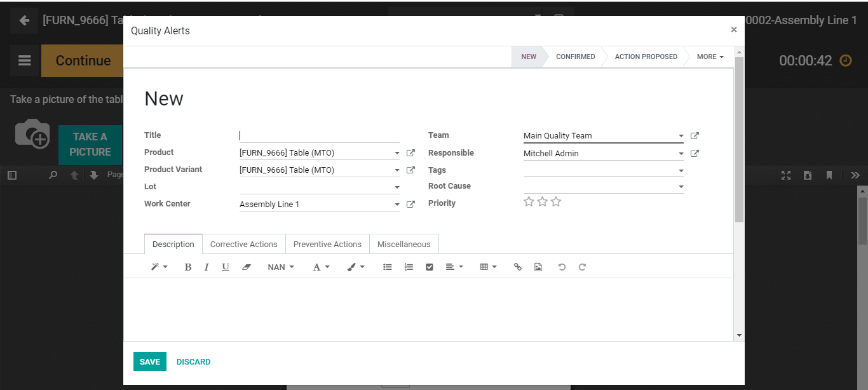Go to next page in PDF viewer
The height and width of the screenshot is (390, 868).
[94, 175]
